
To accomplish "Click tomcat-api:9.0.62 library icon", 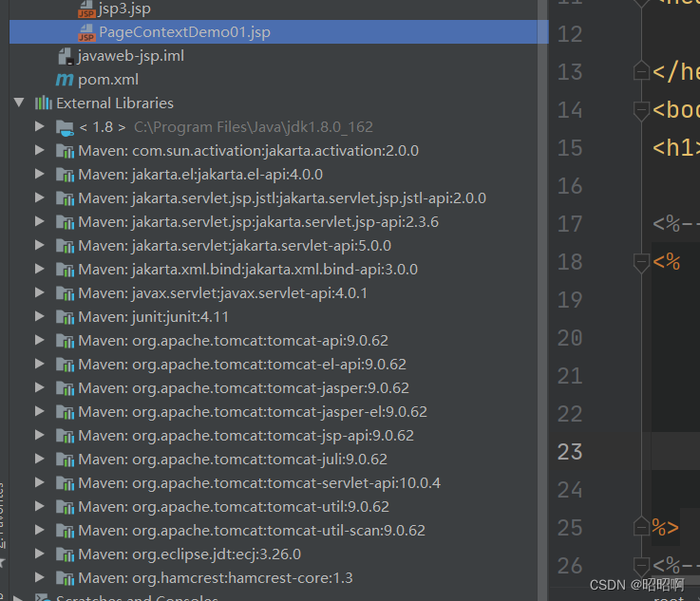I will [x=66, y=341].
